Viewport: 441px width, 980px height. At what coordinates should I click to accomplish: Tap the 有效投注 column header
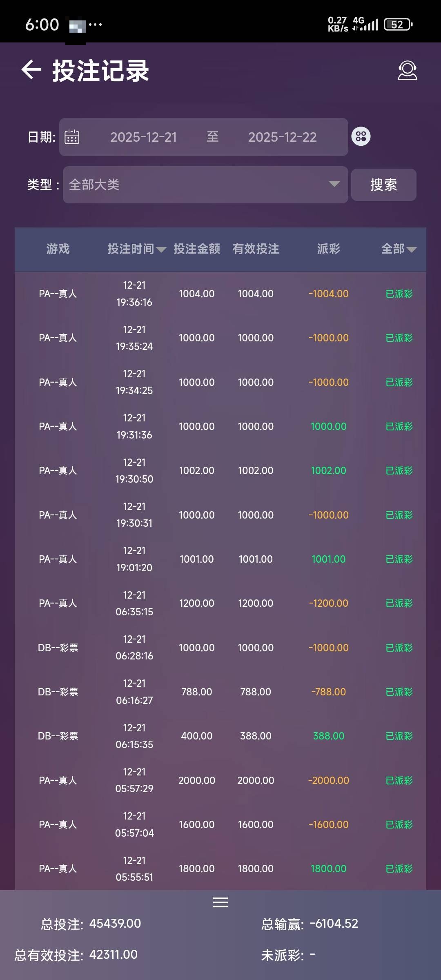tap(256, 249)
